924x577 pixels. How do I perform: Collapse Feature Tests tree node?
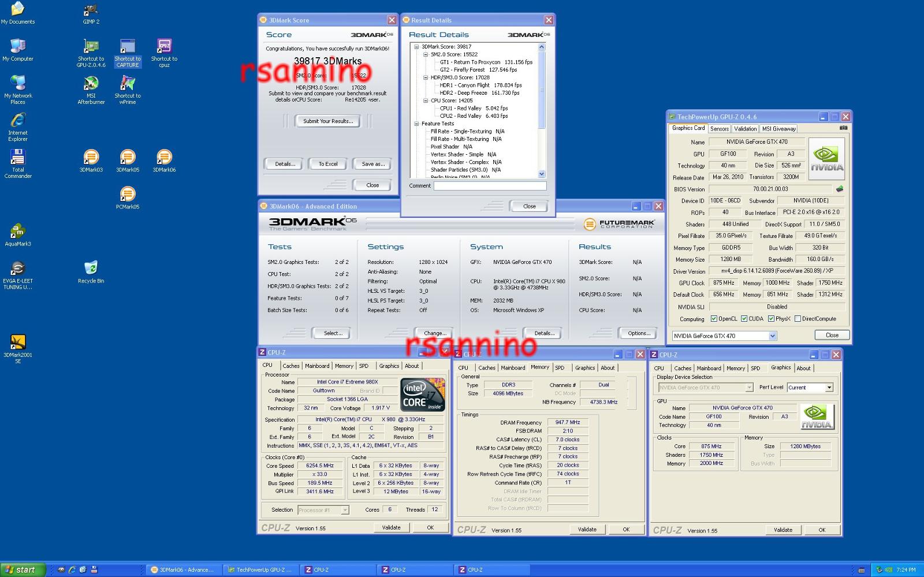coord(416,124)
